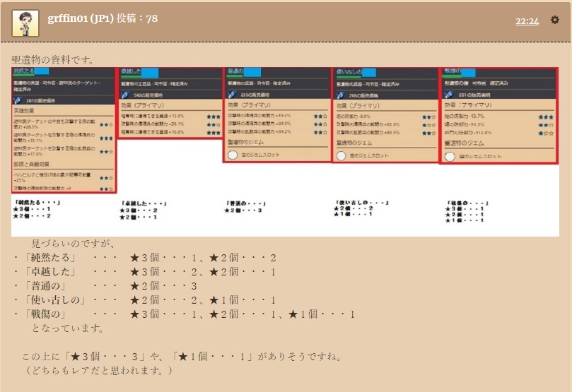The image size is (572, 392).
Task: Click the 卓越した relic card title
Action: click(x=131, y=71)
